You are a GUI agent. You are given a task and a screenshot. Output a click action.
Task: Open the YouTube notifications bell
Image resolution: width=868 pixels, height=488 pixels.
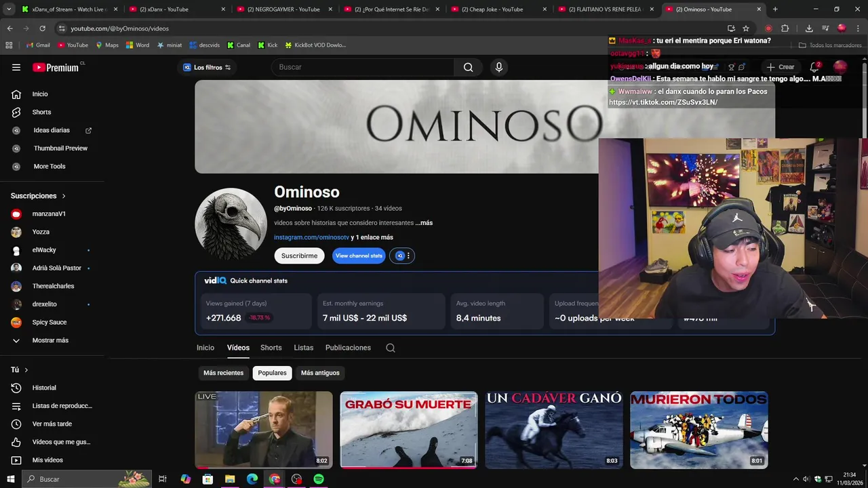814,67
